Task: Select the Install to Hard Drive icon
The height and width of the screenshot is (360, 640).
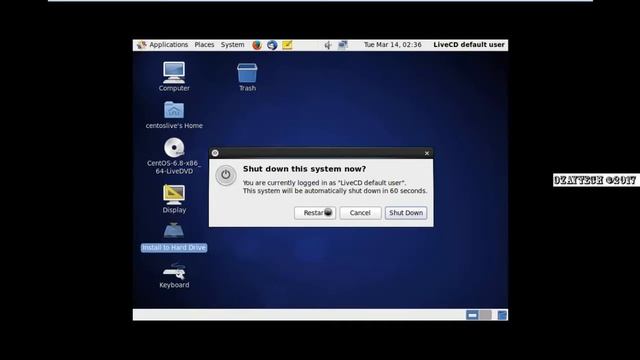Action: [174, 237]
